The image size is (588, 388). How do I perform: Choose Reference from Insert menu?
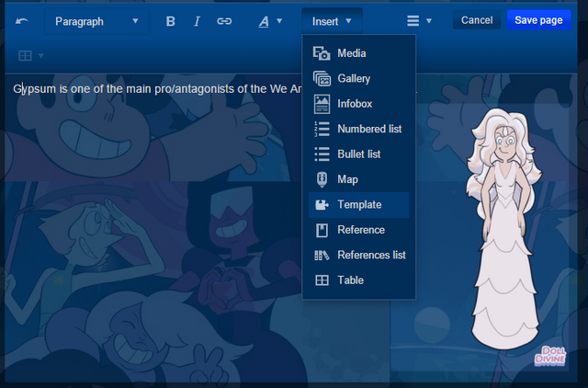click(359, 230)
